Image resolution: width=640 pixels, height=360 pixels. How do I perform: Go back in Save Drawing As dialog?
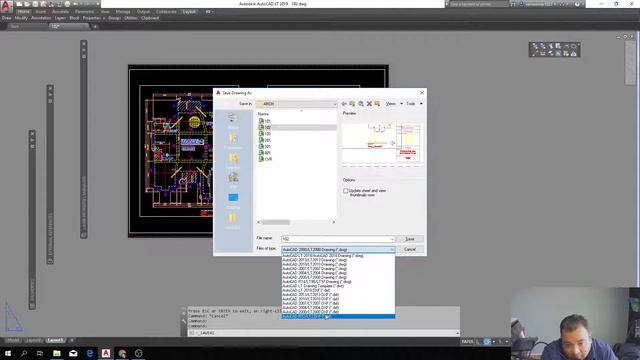click(344, 104)
